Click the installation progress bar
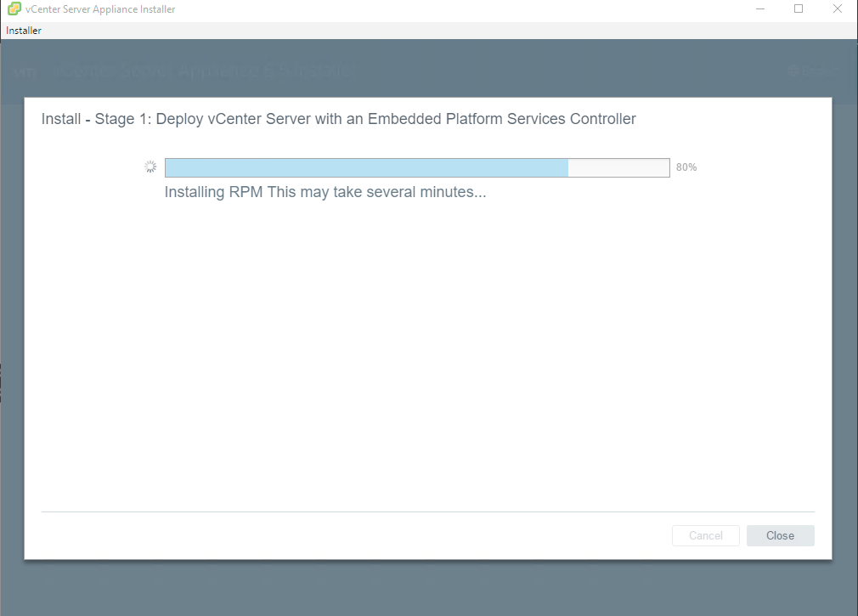 pyautogui.click(x=417, y=167)
